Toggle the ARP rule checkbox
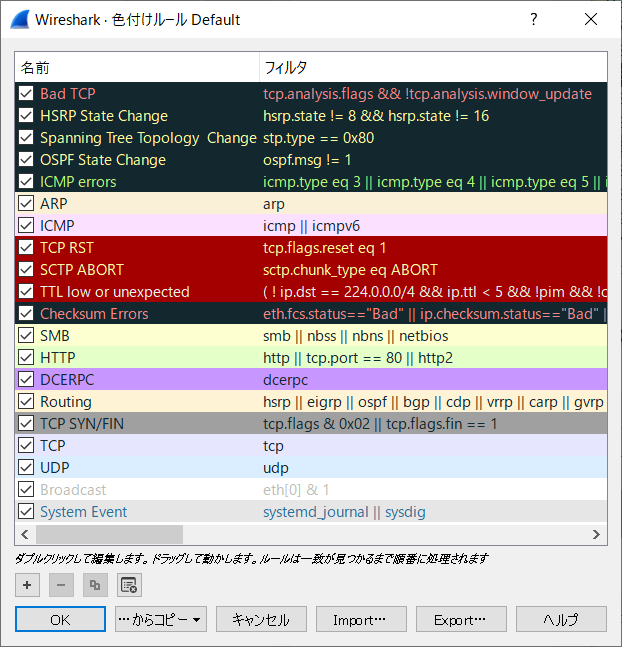 pyautogui.click(x=26, y=203)
